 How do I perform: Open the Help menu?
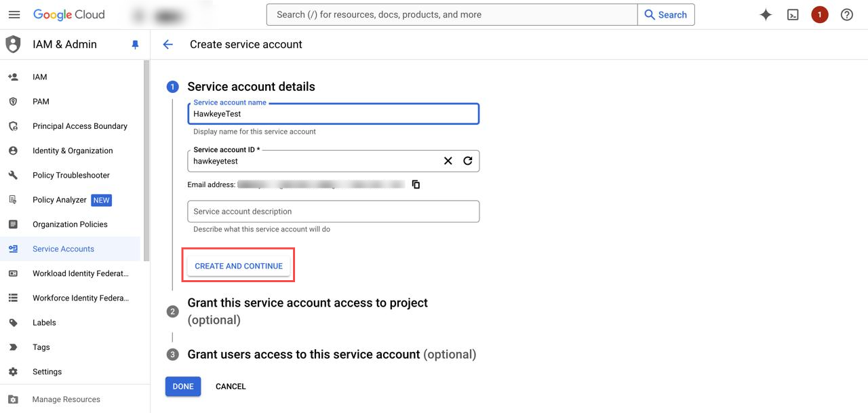pos(846,14)
